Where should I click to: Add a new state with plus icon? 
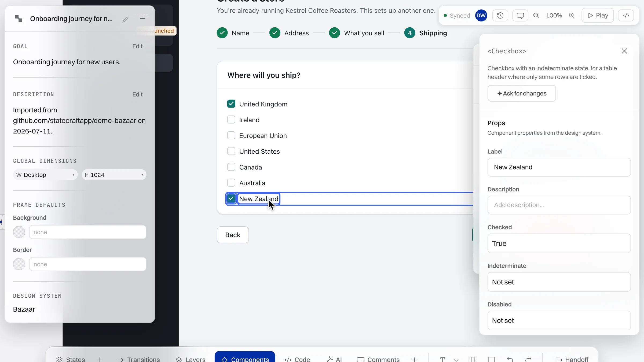100,359
